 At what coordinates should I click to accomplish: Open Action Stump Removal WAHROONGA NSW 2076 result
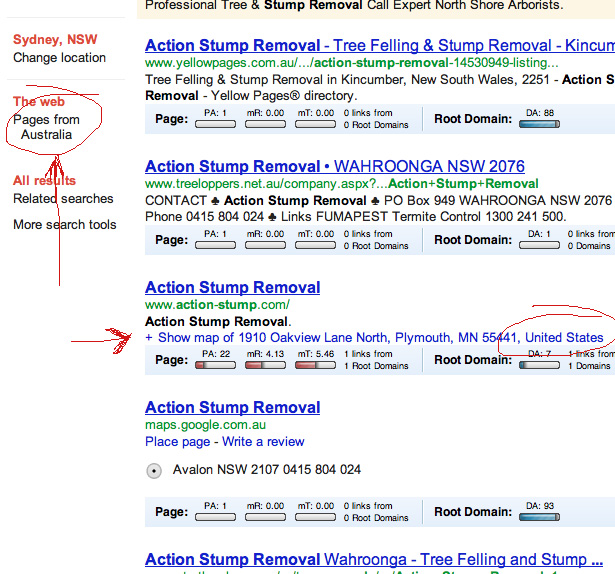(335, 166)
